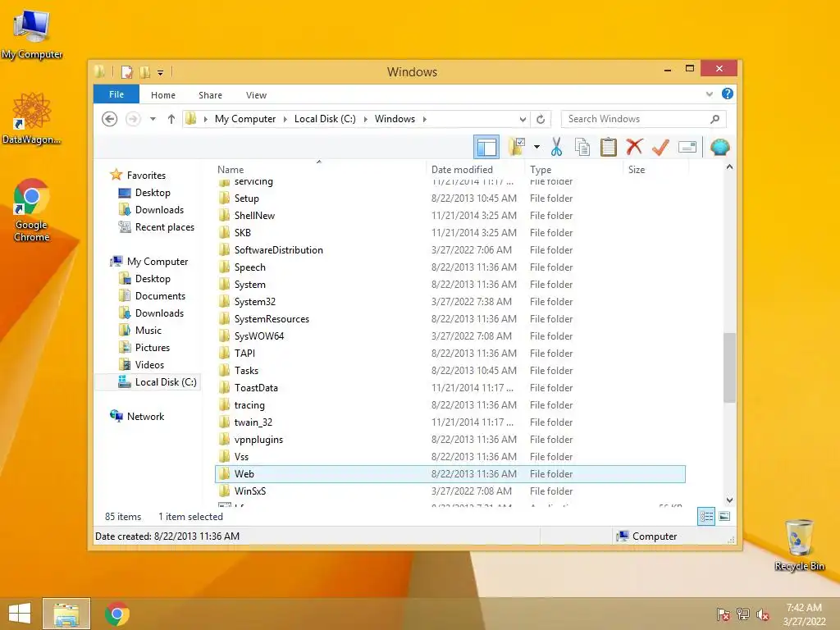The image size is (840, 630).
Task: Click Local Disk (C:) in the address breadcrumb
Action: pos(325,119)
